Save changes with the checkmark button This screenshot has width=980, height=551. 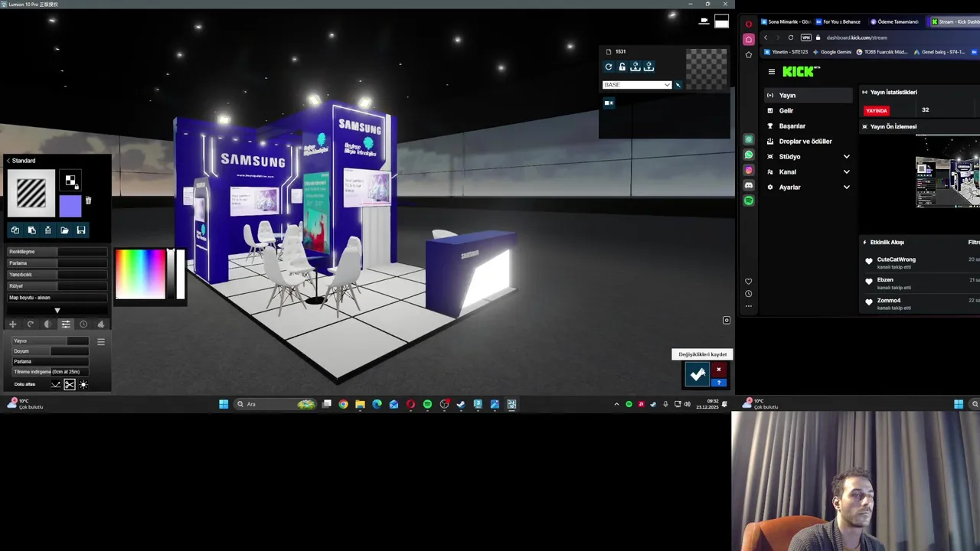click(697, 374)
